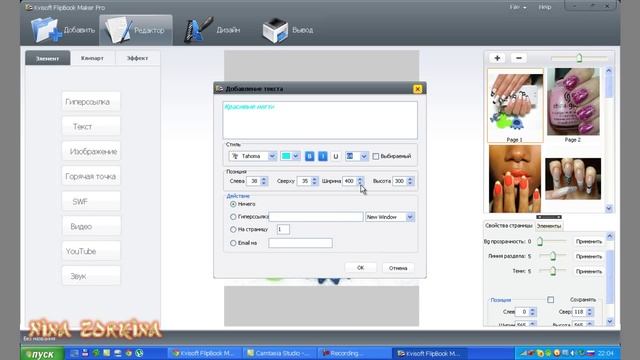
Task: Confirm the text dialog with OK
Action: coord(360,268)
